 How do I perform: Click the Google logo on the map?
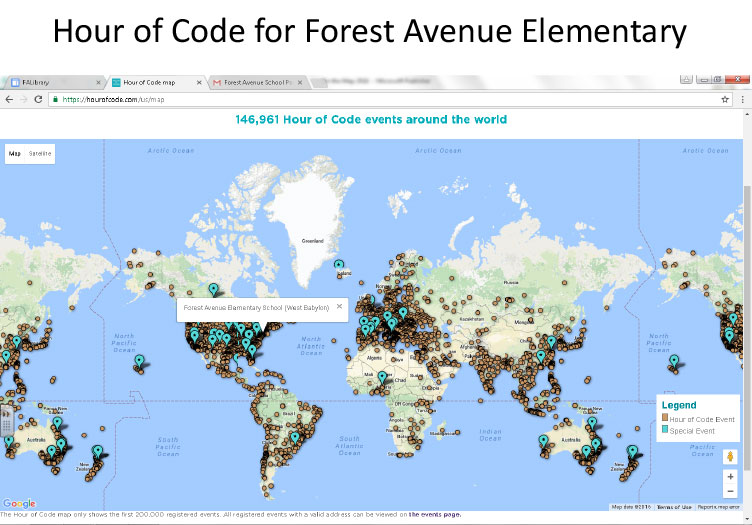19,503
